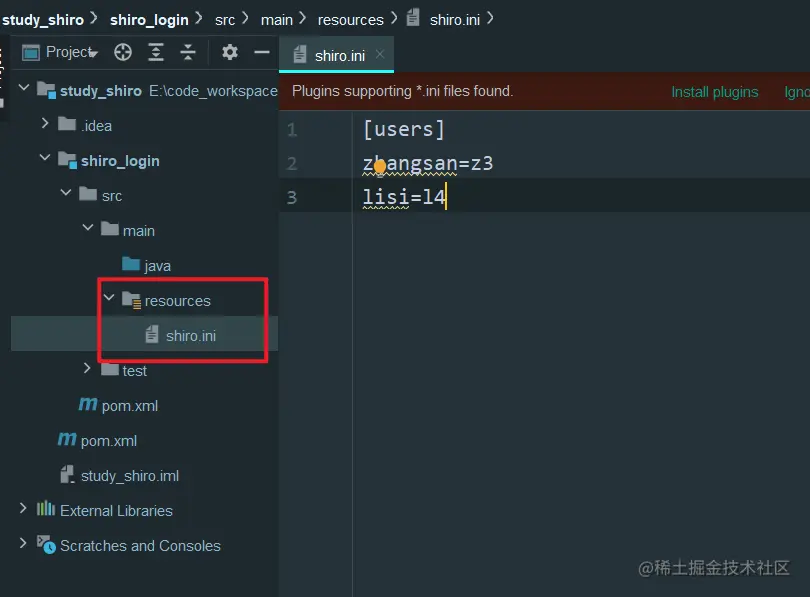Click the main folder icon
Image resolution: width=810 pixels, height=597 pixels.
tap(110, 228)
